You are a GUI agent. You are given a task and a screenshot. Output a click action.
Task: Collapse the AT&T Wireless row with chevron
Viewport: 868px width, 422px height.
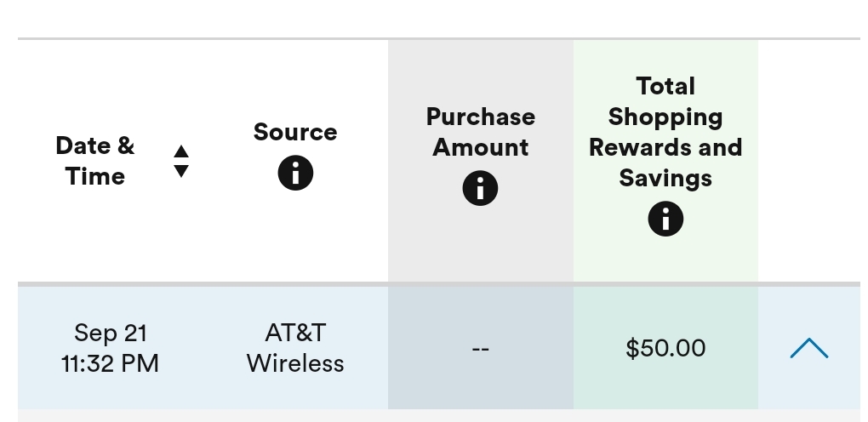[x=808, y=348]
